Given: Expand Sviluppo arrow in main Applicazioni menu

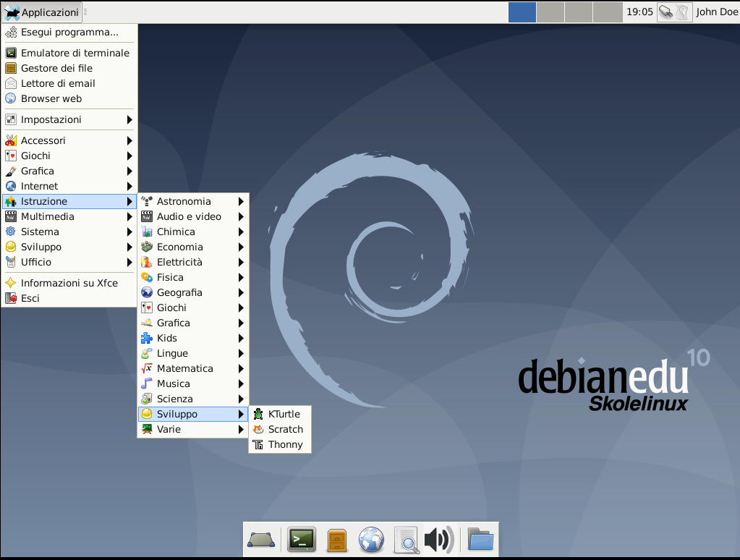Looking at the screenshot, I should point(129,247).
